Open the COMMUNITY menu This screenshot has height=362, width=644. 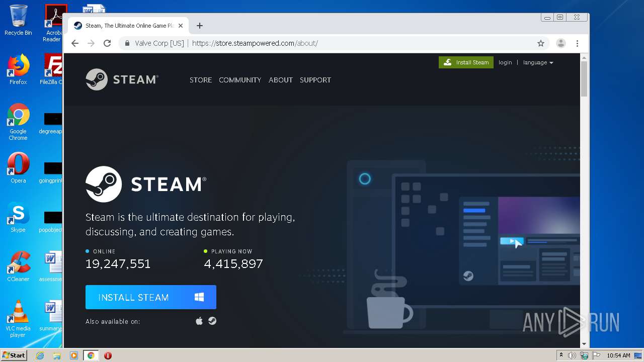[x=240, y=80]
